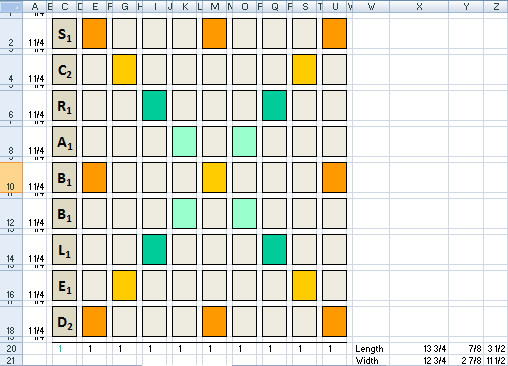508x366 pixels.
Task: Select the cell showing 7/8 in Length row
Action: click(x=466, y=349)
